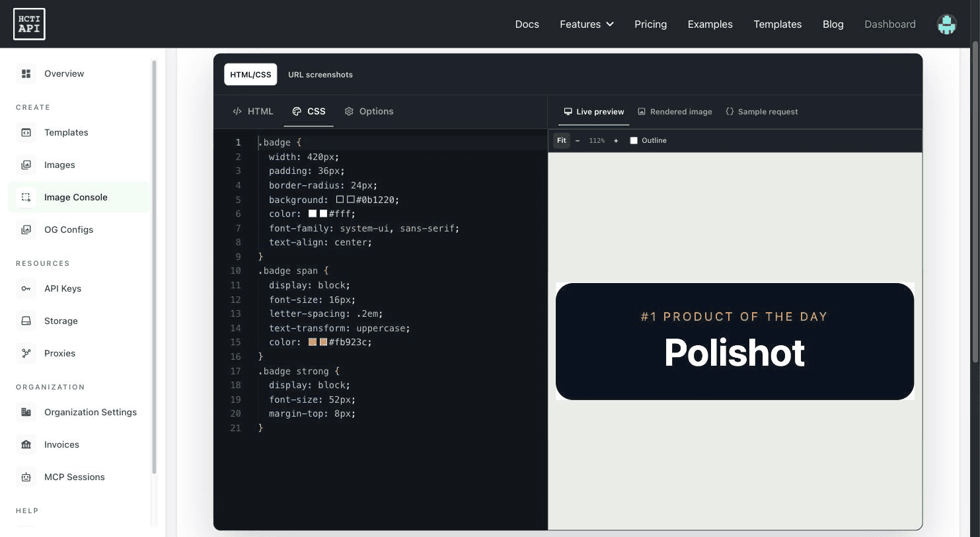Image resolution: width=980 pixels, height=537 pixels.
Task: Click the Polishot badge preview image
Action: 735,341
